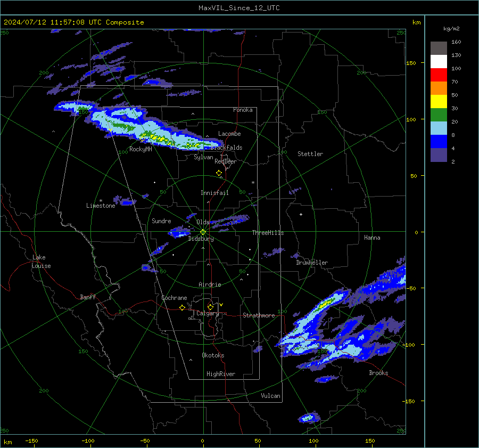Click the yellow diamond marker near RockyMH
Viewport: 479px width, 448px height.
click(x=142, y=139)
